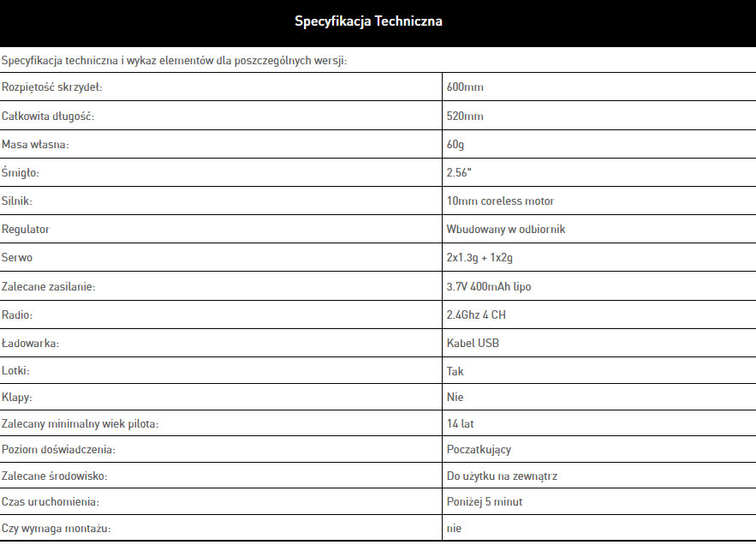Viewport: 756px width, 545px height.
Task: Click the Nie value for Klapy
Action: (x=455, y=398)
